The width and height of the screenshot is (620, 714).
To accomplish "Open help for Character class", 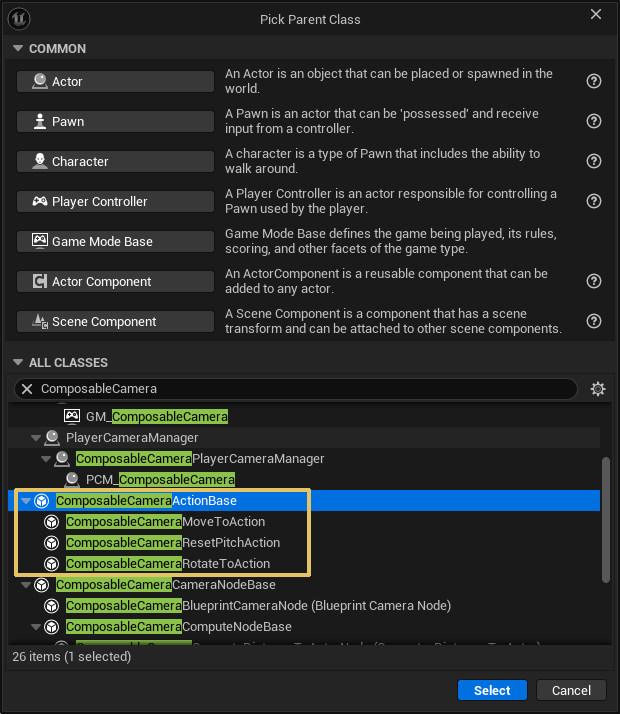I will pos(594,161).
